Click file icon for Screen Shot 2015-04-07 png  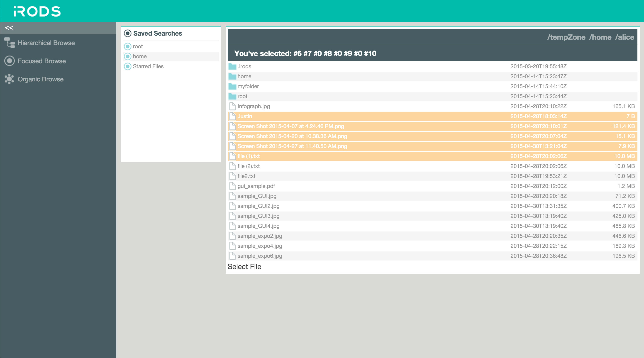point(232,126)
